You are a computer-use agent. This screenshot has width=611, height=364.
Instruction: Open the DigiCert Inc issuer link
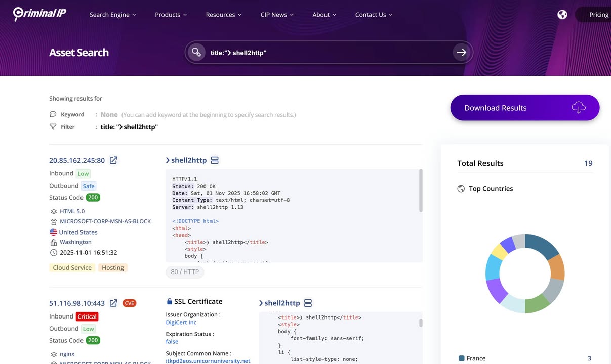[181, 322]
